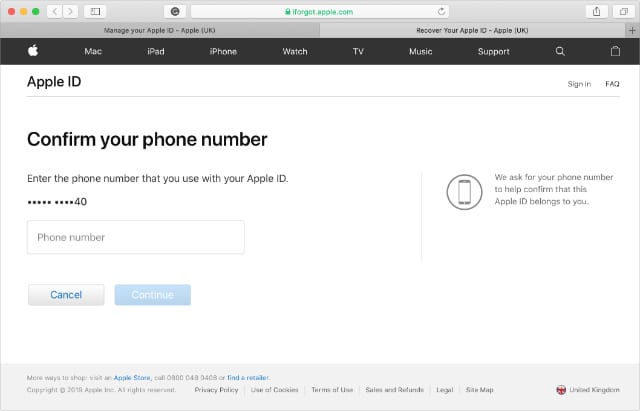The height and width of the screenshot is (411, 640).
Task: Click the Cancel button
Action: [66, 295]
